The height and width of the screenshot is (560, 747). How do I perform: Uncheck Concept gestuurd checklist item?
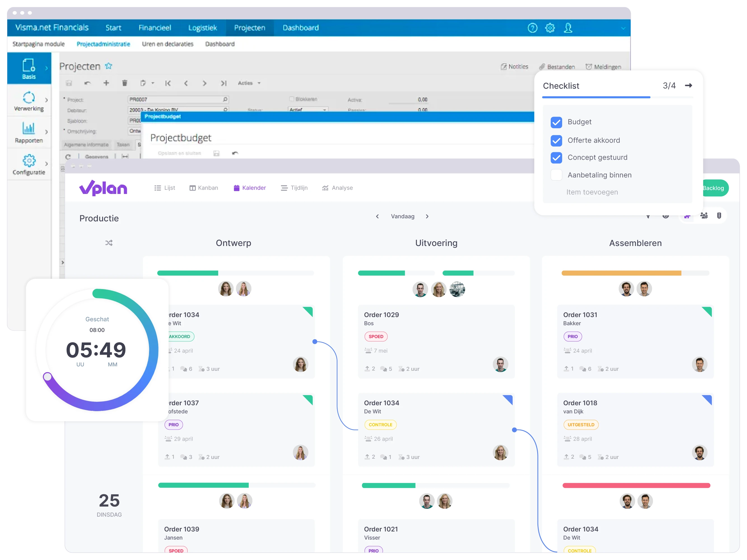point(556,158)
